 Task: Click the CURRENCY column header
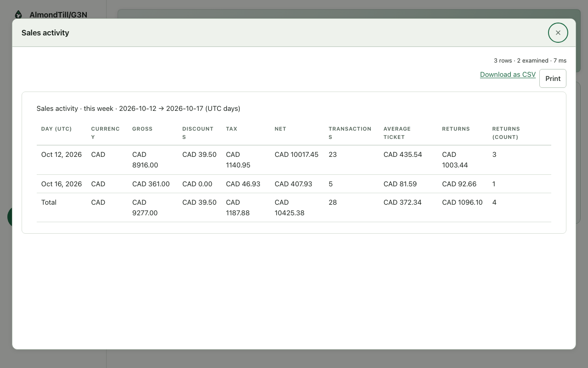click(x=105, y=133)
